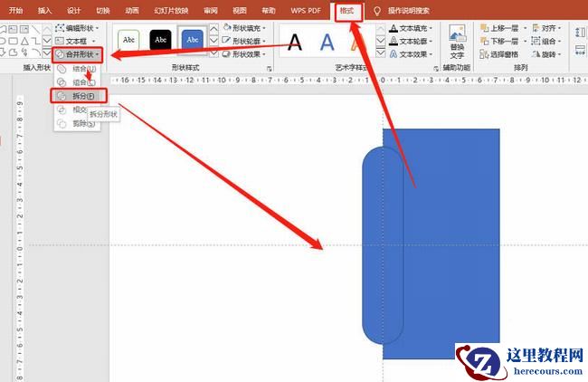The width and height of the screenshot is (588, 382).
Task: Expand the shape styles gallery more arrow
Action: [x=213, y=53]
